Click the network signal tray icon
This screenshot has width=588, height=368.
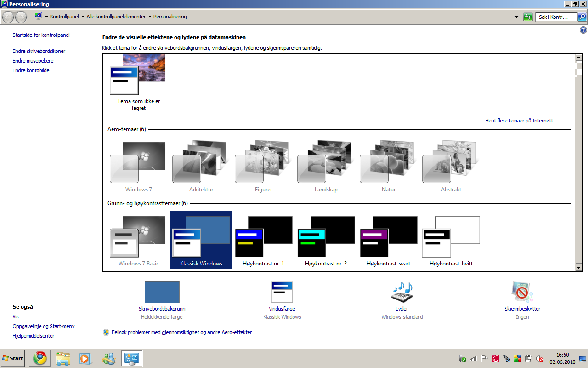tap(474, 358)
